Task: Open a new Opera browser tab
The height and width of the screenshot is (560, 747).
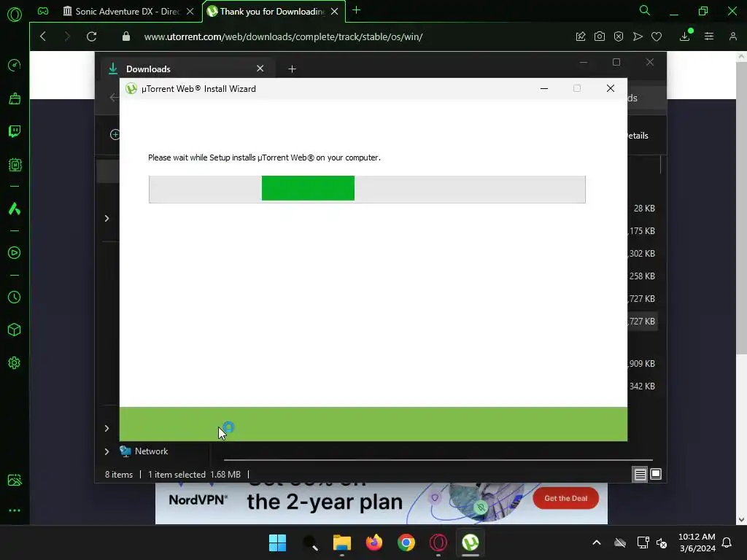Action: pos(356,10)
